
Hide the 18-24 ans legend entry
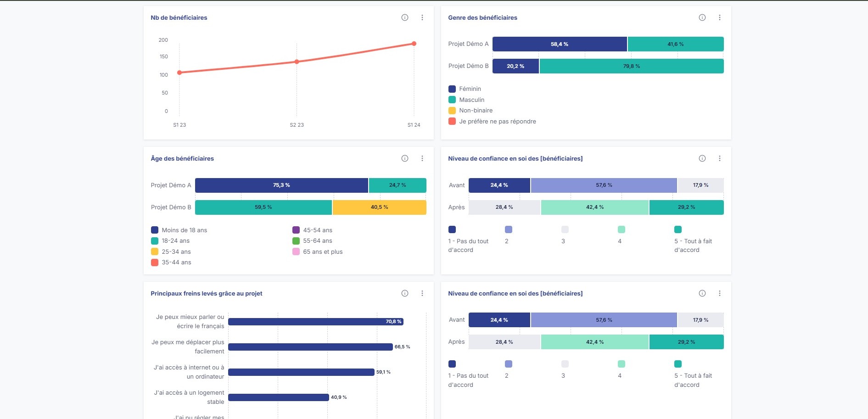click(175, 241)
